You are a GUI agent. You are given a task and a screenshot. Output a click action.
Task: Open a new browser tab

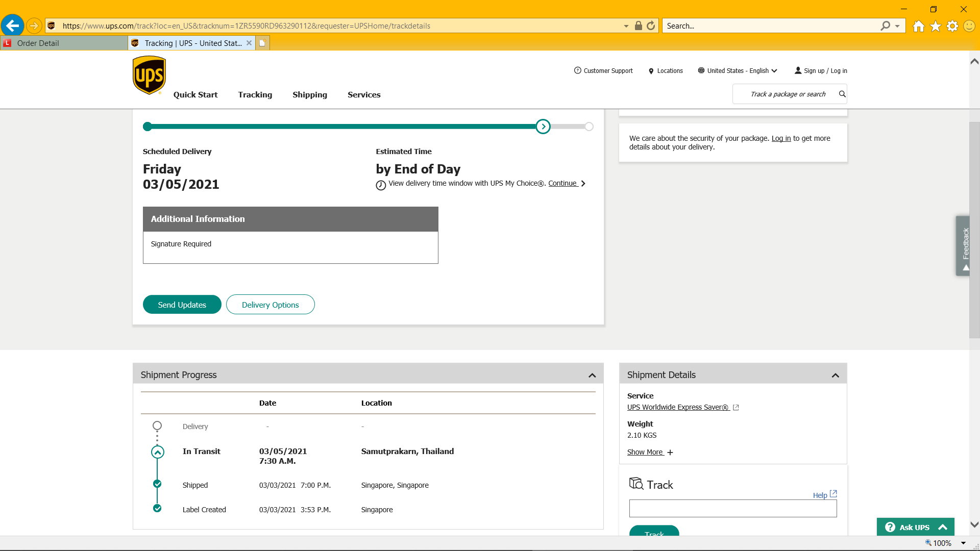[x=262, y=43]
